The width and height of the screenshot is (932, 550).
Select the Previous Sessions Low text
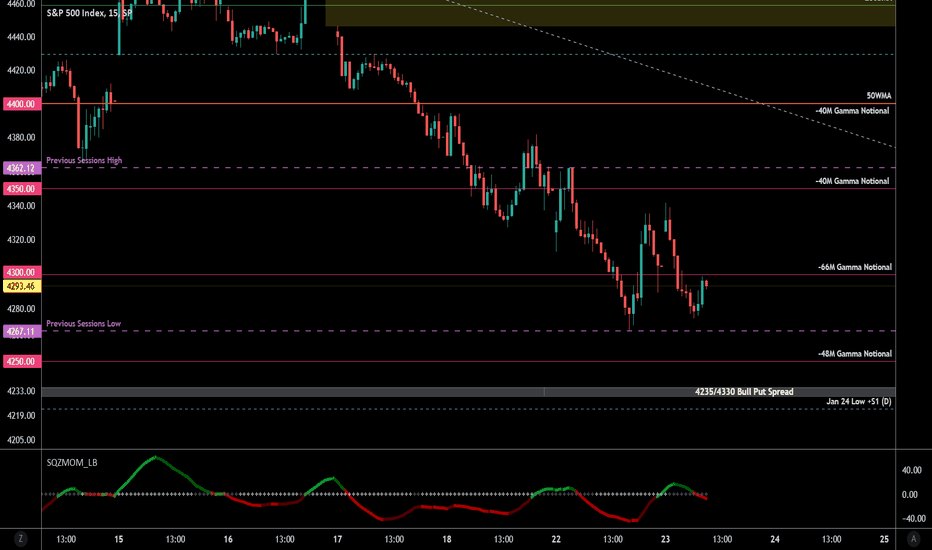point(84,324)
